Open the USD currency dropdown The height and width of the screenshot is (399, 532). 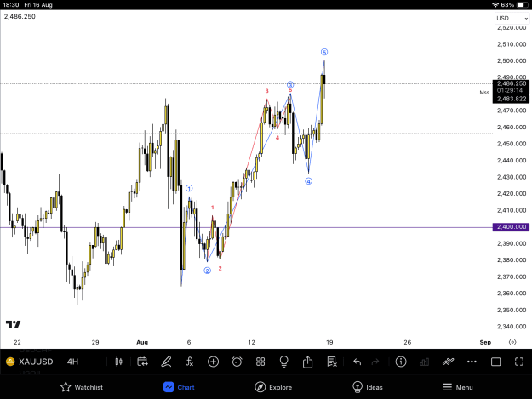(512, 19)
